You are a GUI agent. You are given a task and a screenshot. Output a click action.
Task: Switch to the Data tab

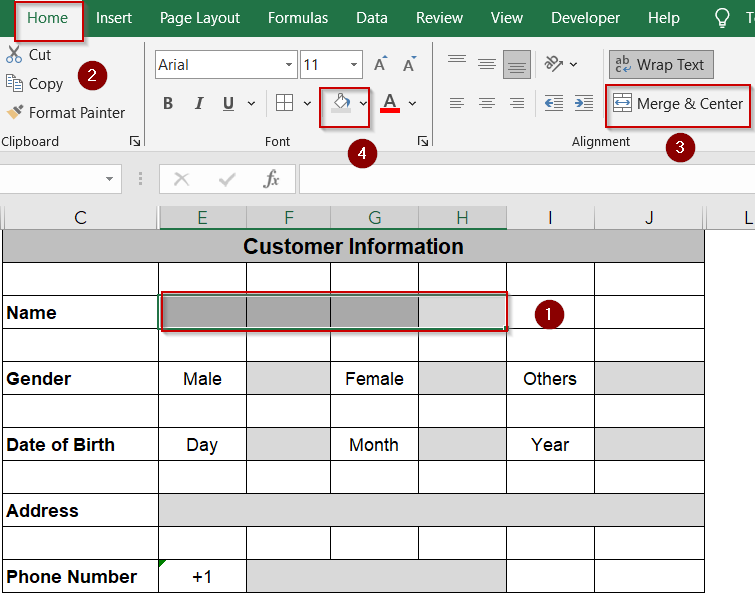tap(372, 18)
